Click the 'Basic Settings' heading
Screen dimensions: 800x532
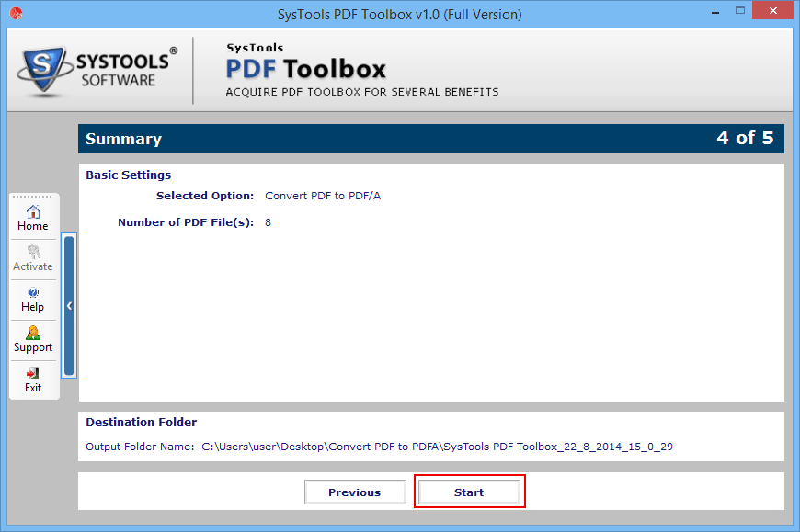(129, 175)
